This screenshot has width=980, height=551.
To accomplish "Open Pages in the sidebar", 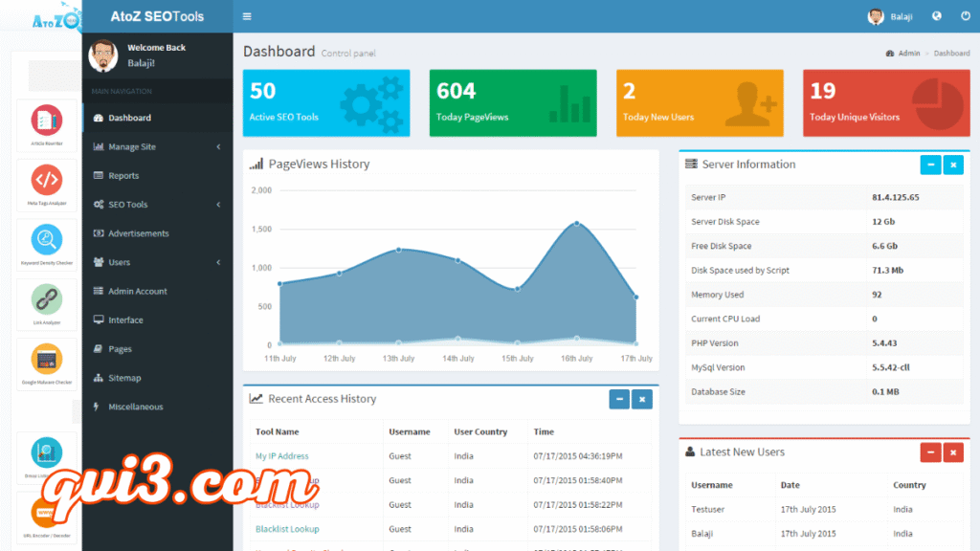I will 157,348.
